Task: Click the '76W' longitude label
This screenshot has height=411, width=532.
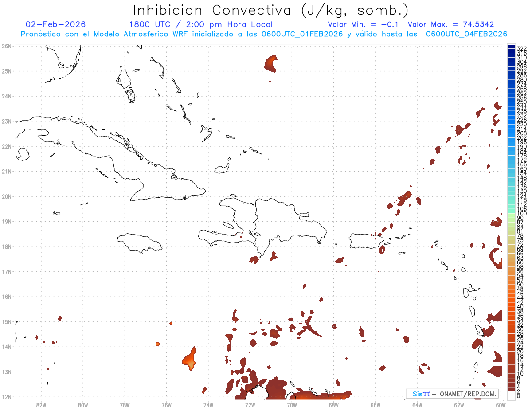Action: 167,405
